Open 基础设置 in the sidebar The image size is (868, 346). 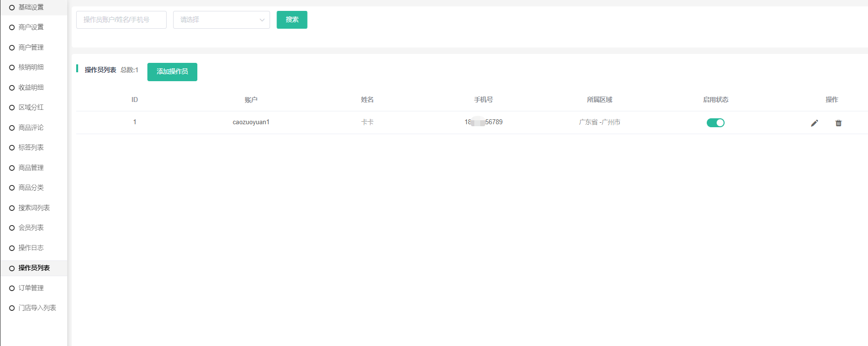(x=31, y=7)
